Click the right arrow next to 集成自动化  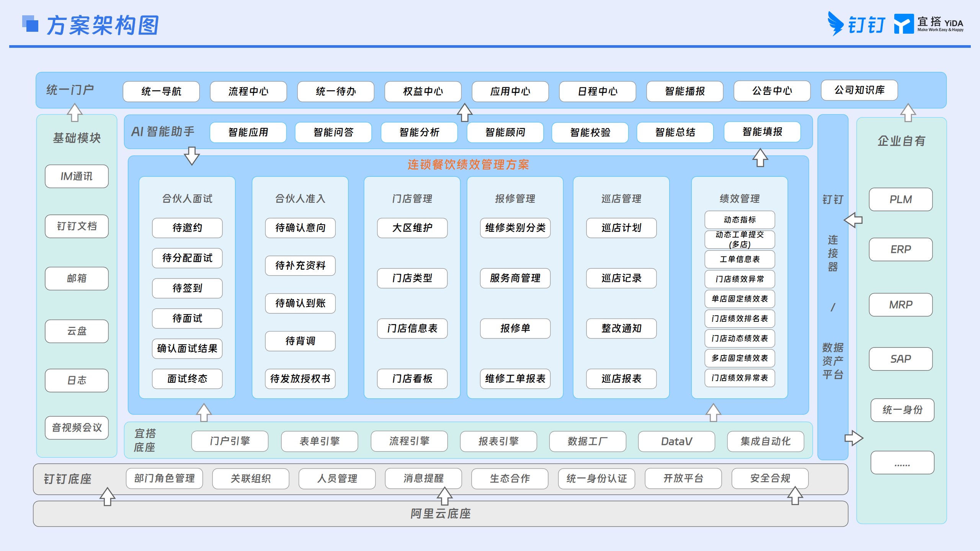point(854,438)
